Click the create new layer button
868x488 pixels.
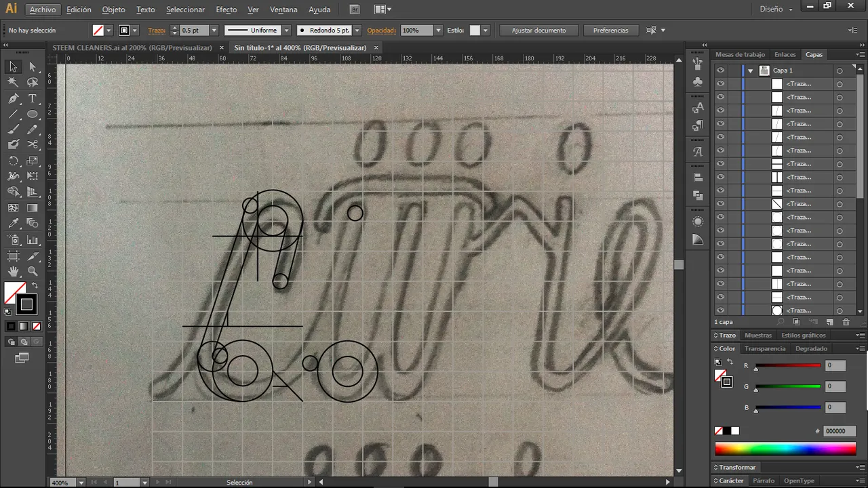coord(829,322)
